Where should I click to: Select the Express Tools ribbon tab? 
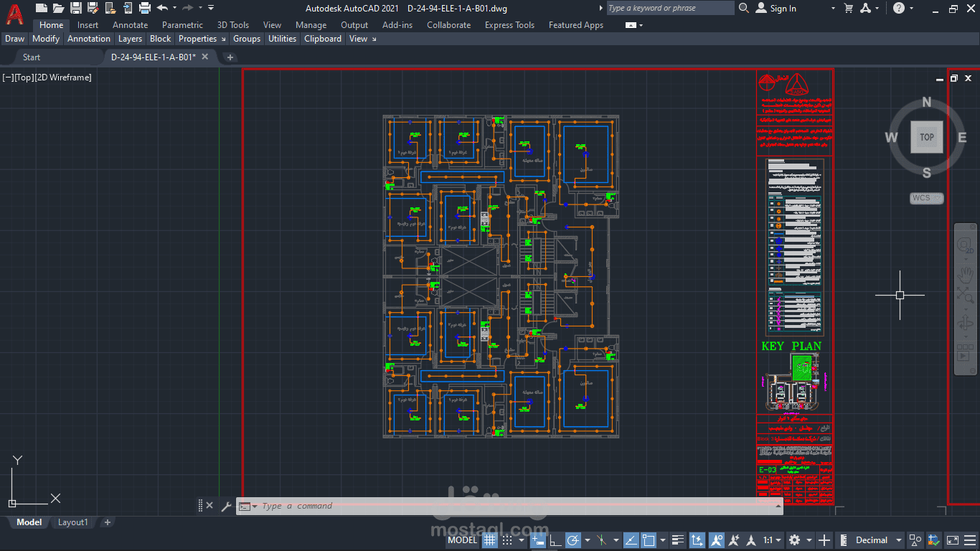[509, 25]
